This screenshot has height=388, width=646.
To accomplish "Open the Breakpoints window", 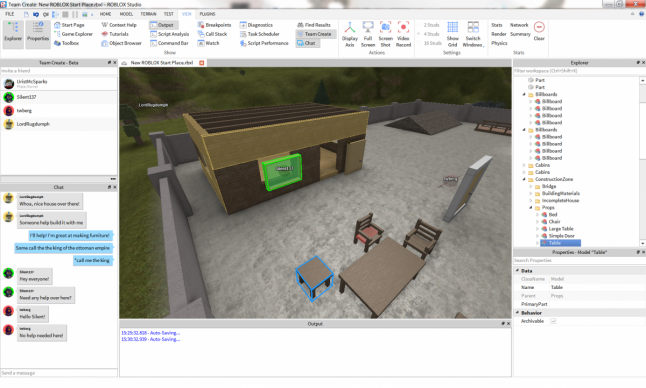I will 214,25.
